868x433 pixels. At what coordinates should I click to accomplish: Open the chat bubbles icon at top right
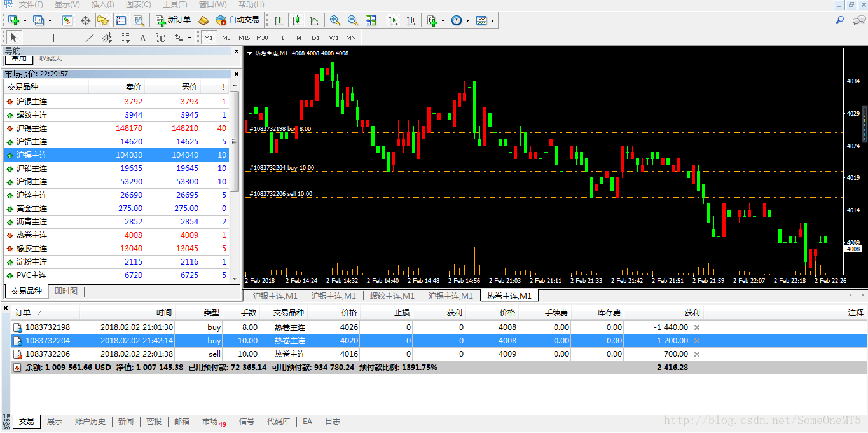tap(859, 20)
